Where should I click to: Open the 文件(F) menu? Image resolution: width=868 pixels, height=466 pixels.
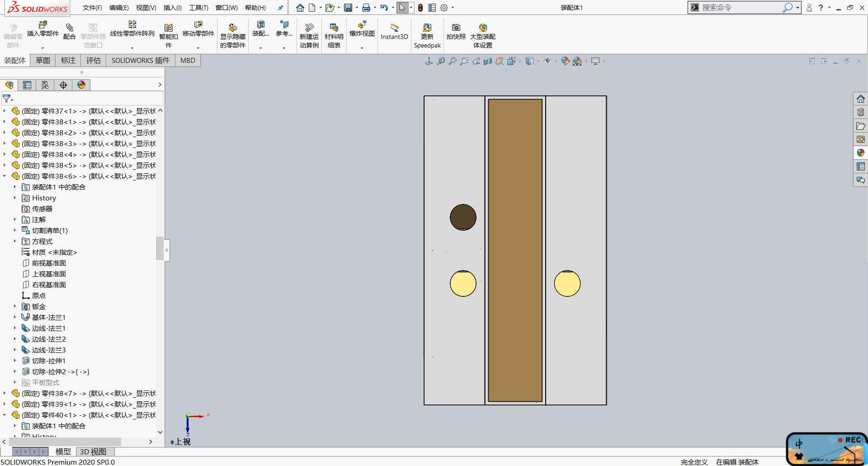(92, 8)
